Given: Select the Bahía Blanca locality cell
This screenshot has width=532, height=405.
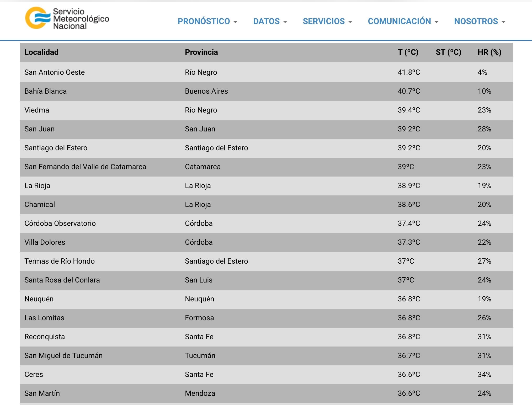Looking at the screenshot, I should click(45, 91).
